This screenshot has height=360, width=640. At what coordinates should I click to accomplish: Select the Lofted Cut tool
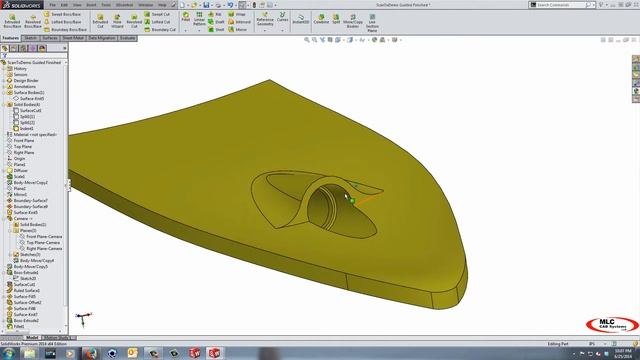pos(158,22)
